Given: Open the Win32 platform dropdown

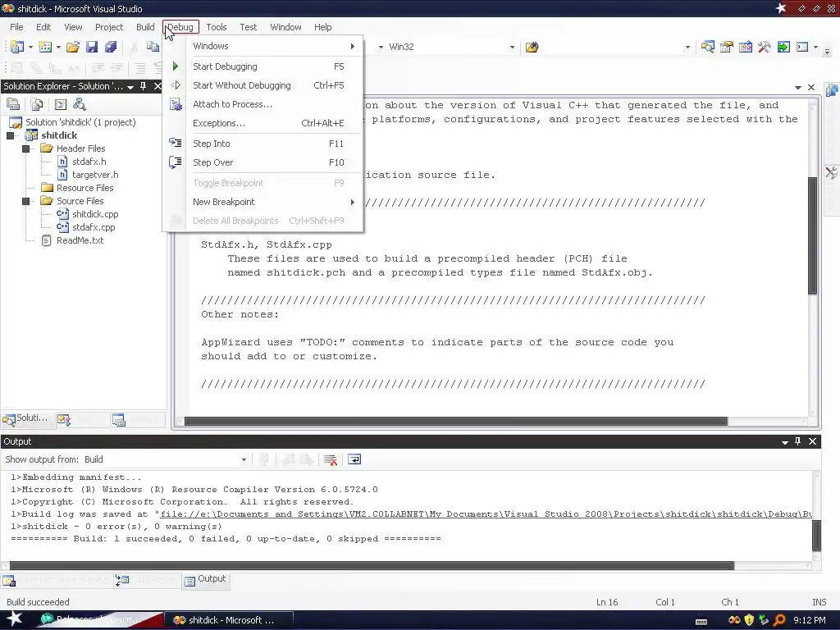Looking at the screenshot, I should pyautogui.click(x=512, y=47).
